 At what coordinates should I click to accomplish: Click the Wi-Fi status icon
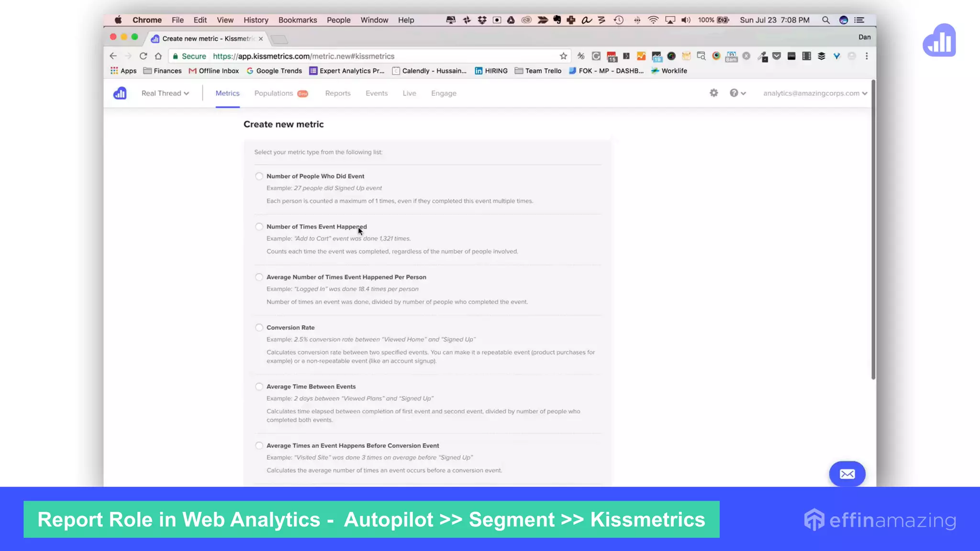(653, 20)
